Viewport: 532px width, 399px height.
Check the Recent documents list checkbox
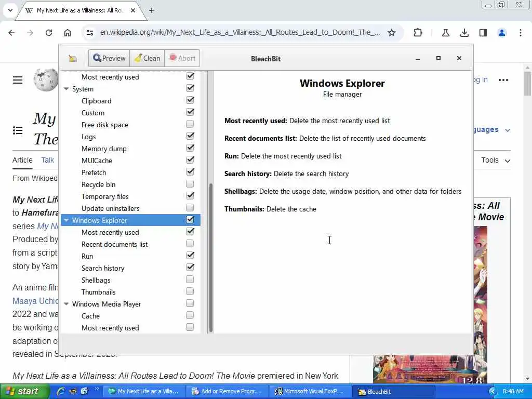[x=190, y=243]
